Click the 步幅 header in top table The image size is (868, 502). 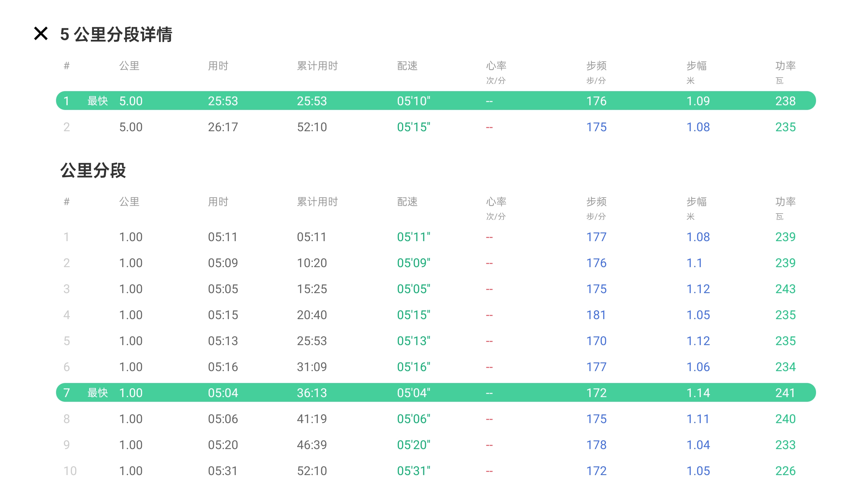pyautogui.click(x=696, y=65)
